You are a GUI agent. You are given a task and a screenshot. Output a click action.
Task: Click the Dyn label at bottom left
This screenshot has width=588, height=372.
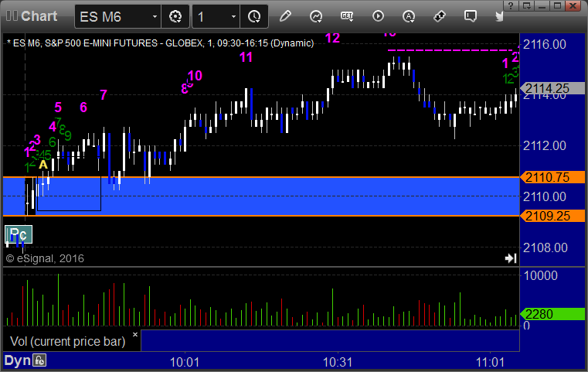(17, 360)
